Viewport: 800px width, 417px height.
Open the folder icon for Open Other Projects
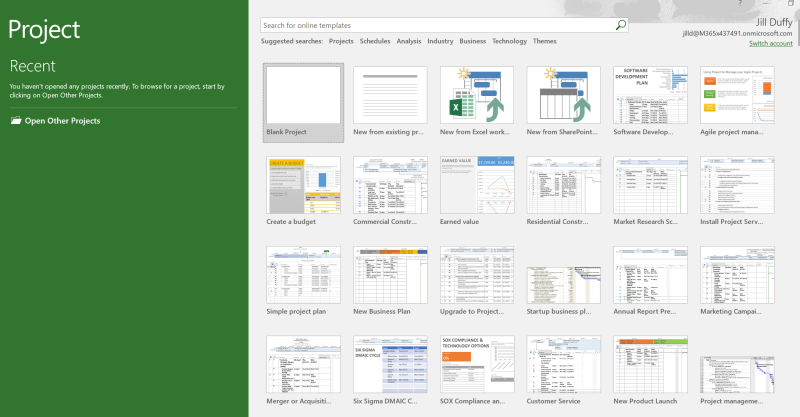(16, 120)
